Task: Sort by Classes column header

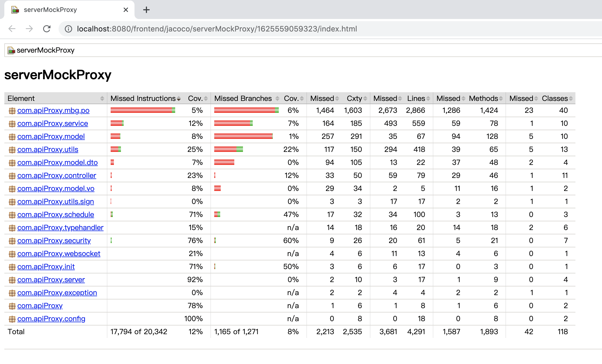Action: coord(555,98)
